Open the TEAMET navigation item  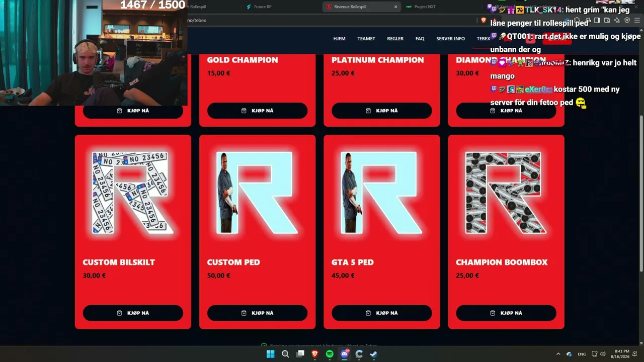pyautogui.click(x=366, y=39)
